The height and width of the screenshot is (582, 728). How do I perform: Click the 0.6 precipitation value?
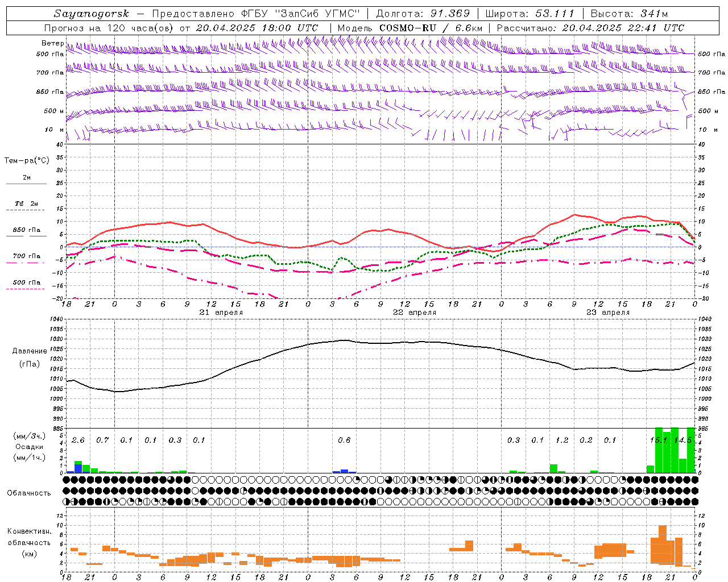point(344,440)
